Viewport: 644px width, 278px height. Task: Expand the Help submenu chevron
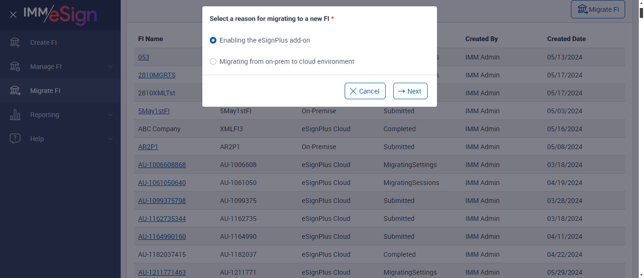click(x=110, y=139)
